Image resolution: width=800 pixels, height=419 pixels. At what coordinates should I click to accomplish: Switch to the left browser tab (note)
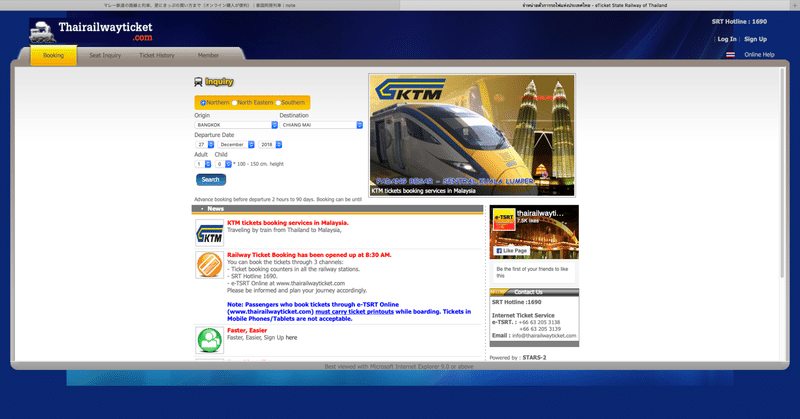[x=199, y=5]
